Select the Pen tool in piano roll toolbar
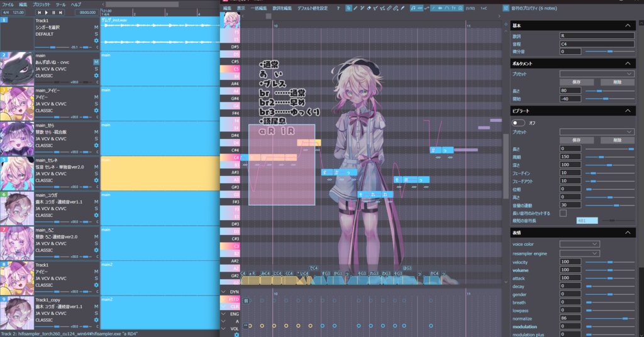The height and width of the screenshot is (337, 644). point(355,8)
